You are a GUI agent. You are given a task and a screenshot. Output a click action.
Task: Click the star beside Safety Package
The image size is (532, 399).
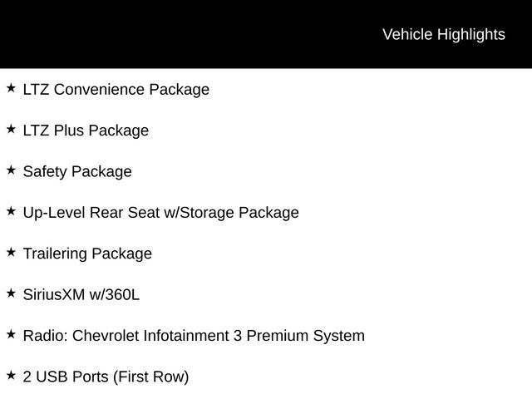pyautogui.click(x=11, y=170)
